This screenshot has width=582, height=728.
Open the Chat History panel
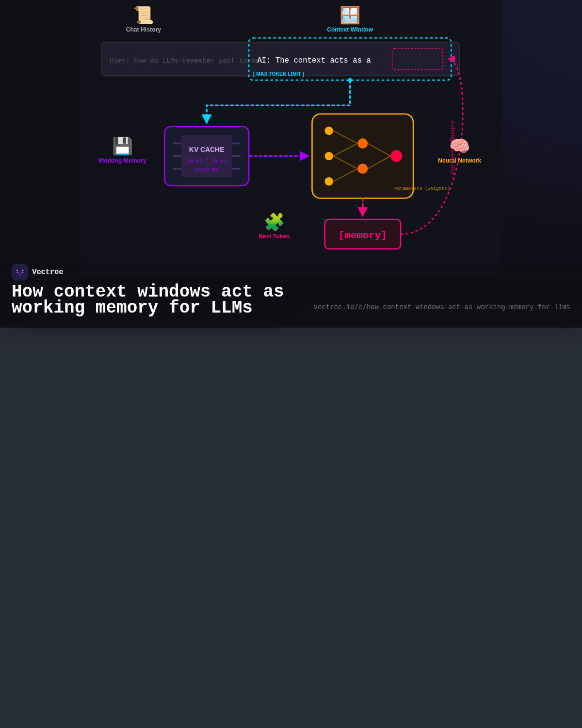143,30
